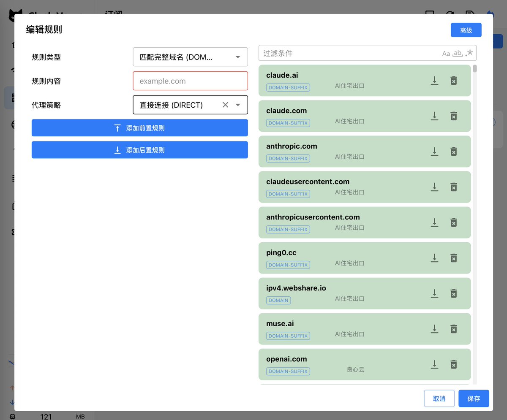This screenshot has width=507, height=420.
Task: Delete the claude.ai rule
Action: (453, 81)
